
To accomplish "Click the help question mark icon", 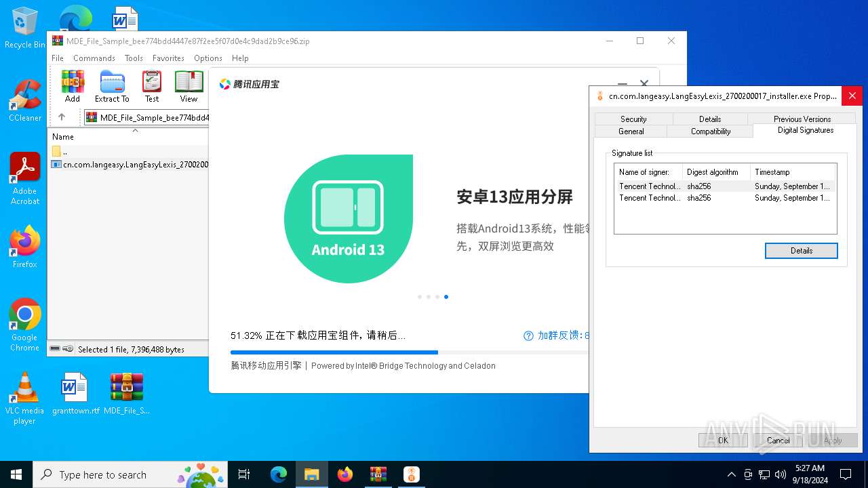I will 528,335.
